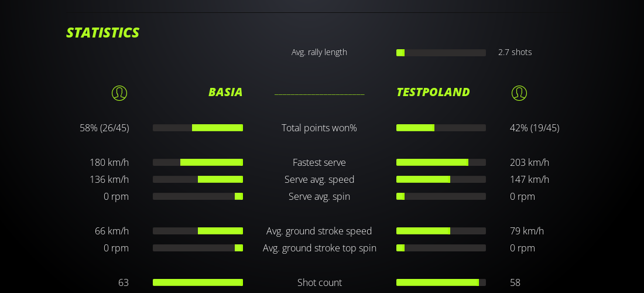This screenshot has height=293, width=644.
Task: Click Testpoland's shot count bar
Action: 441,282
